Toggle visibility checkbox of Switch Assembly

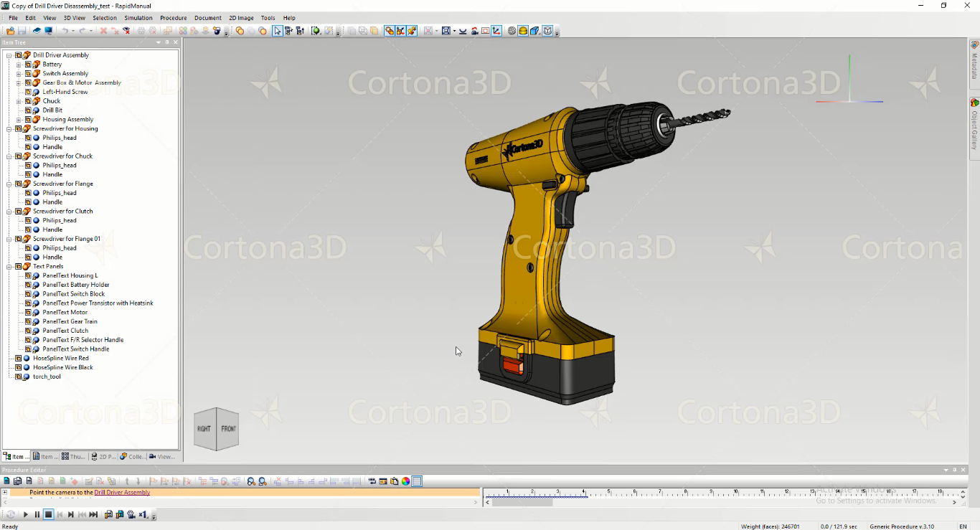[28, 73]
